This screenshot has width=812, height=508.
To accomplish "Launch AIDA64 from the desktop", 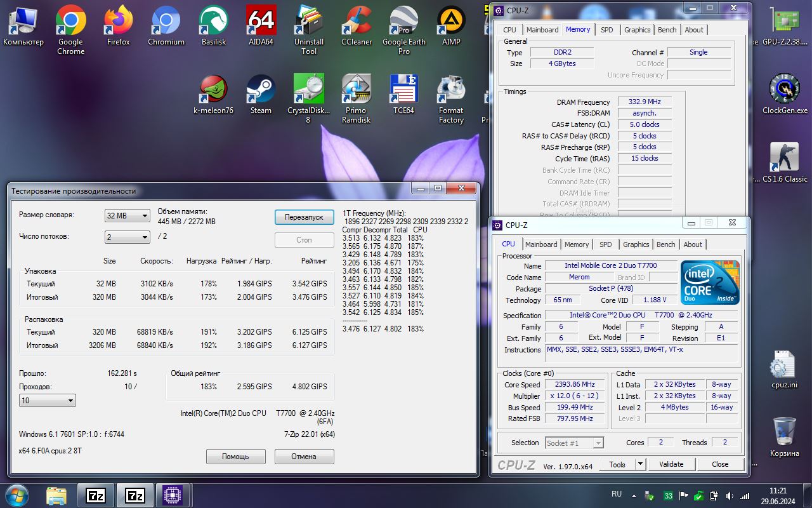I will [261, 27].
